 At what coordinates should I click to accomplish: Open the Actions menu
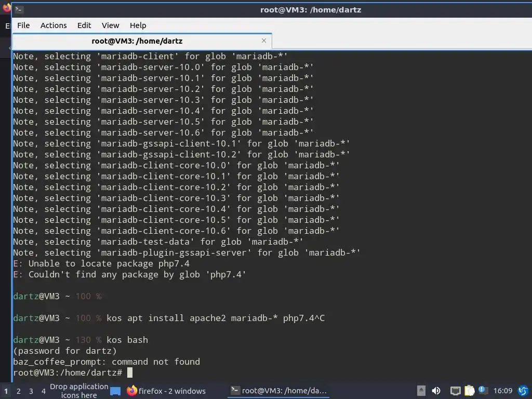tap(54, 25)
